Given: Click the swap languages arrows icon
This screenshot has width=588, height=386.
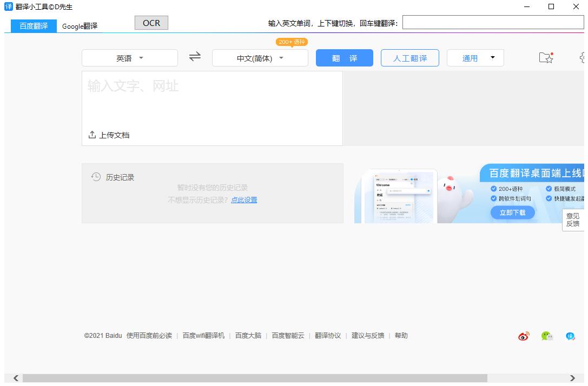Looking at the screenshot, I should click(x=195, y=57).
